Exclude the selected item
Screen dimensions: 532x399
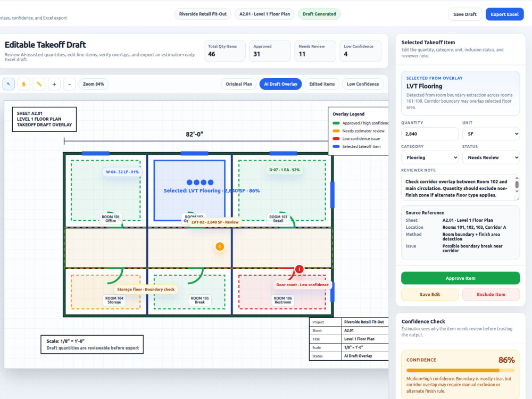point(491,295)
